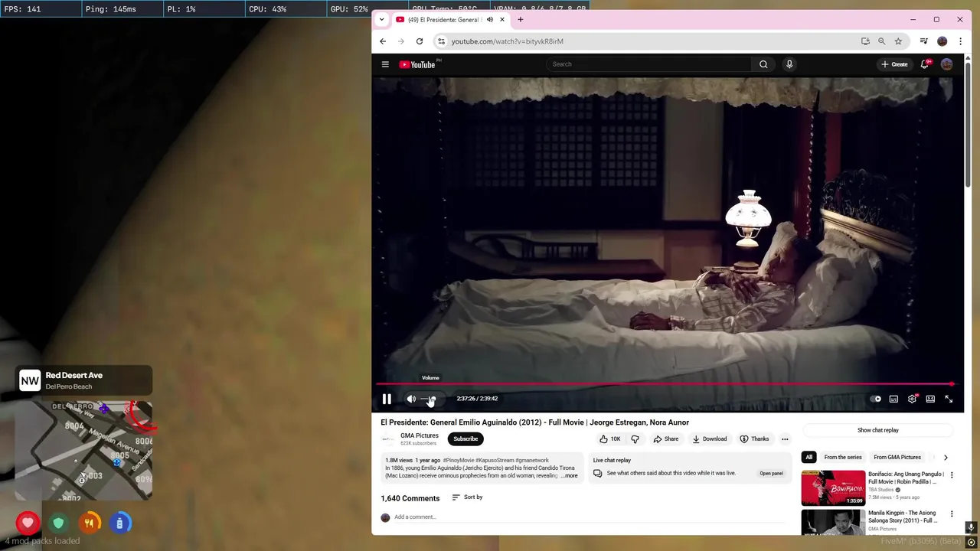This screenshot has width=980, height=551.
Task: Subscribe to GMA Pictures
Action: (465, 439)
